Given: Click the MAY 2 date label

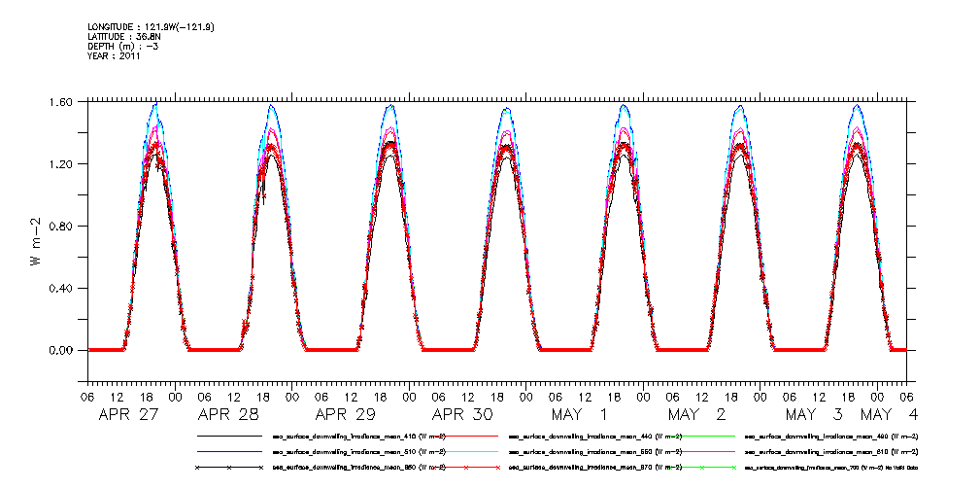Looking at the screenshot, I should 696,414.
